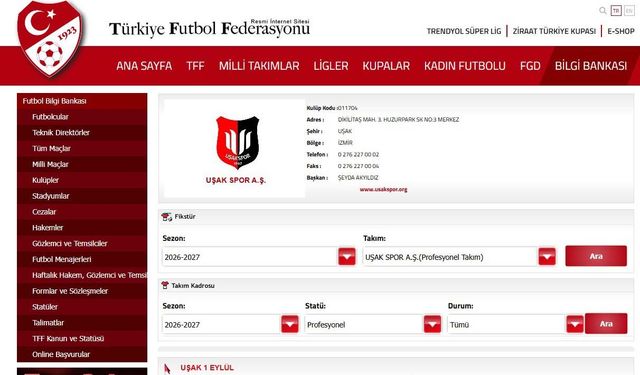Open Haftalık Hakem, Gözlemci sidebar item

[82, 275]
